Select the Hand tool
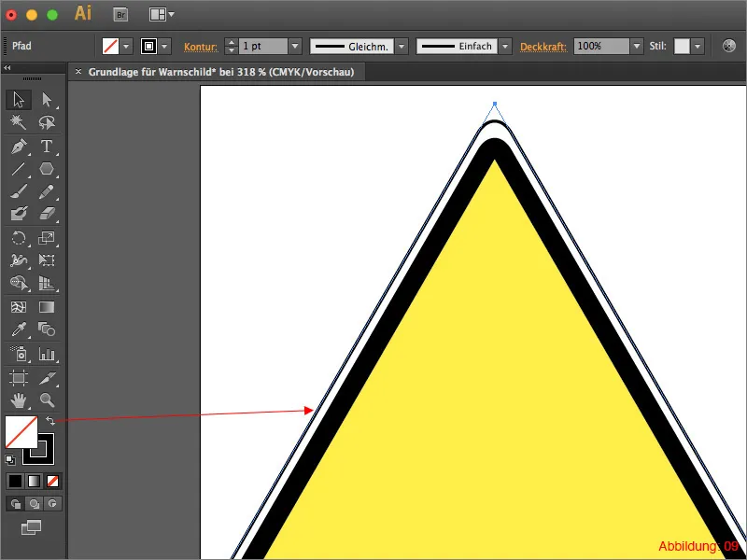Image resolution: width=747 pixels, height=560 pixels. tap(19, 400)
